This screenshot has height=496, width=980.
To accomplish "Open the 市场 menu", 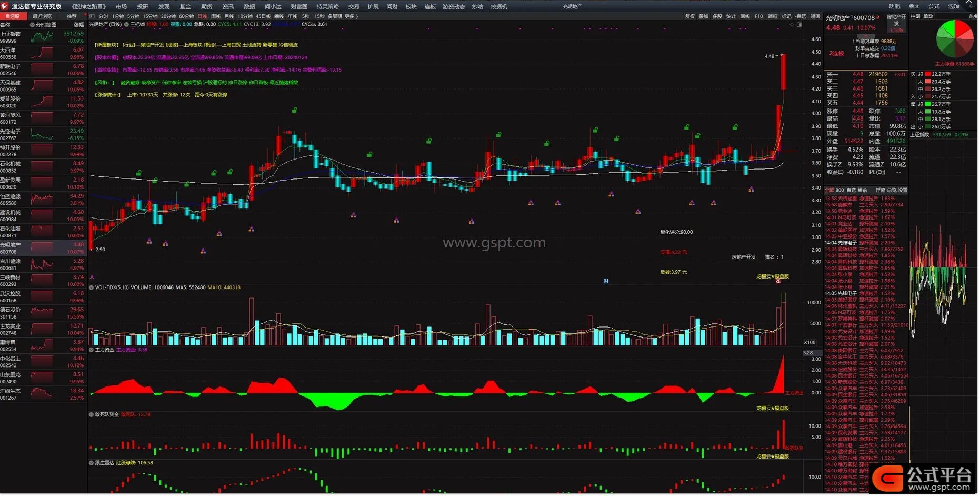I will (x=121, y=6).
